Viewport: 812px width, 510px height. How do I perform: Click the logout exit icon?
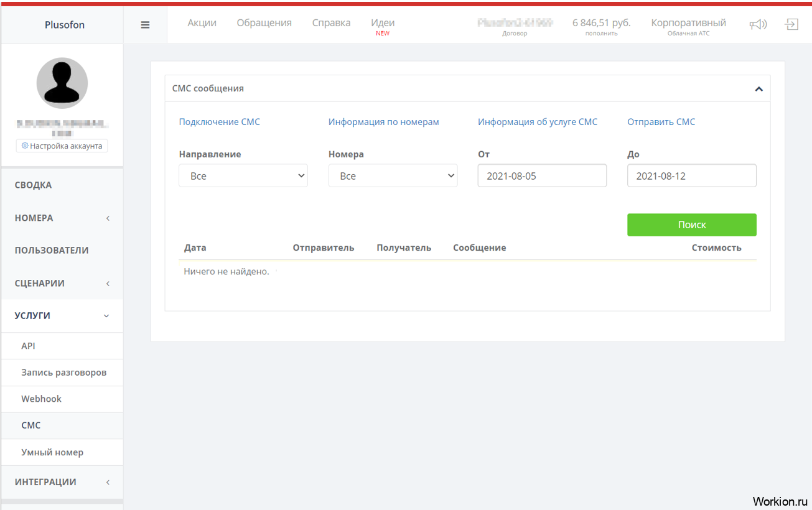pos(791,25)
